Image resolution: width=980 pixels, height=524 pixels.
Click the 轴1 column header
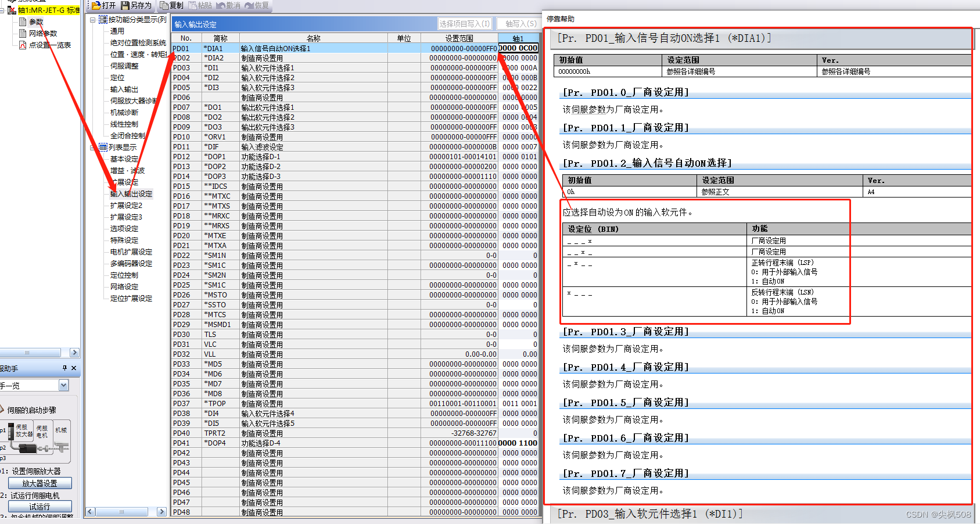pyautogui.click(x=518, y=38)
